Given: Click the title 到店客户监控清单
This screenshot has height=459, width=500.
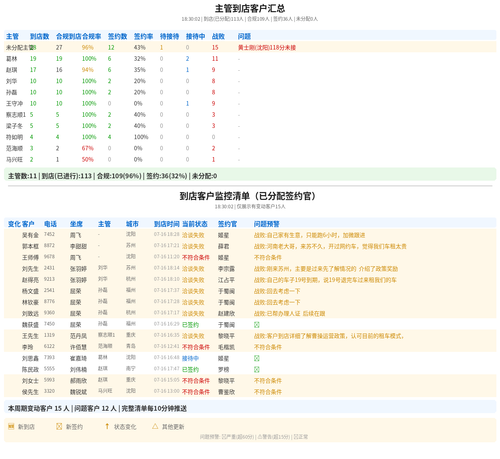Looking at the screenshot, I should (x=248, y=196).
